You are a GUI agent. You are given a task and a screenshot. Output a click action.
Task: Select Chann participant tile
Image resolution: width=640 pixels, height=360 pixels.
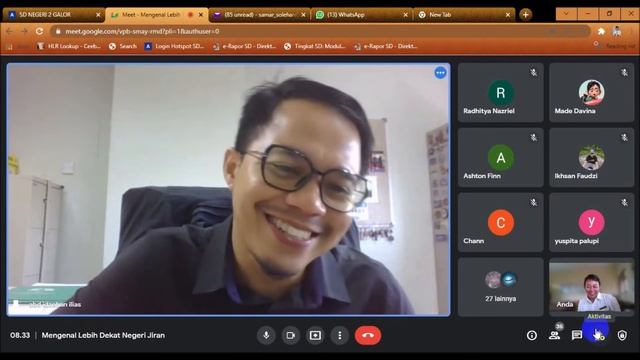pos(500,222)
